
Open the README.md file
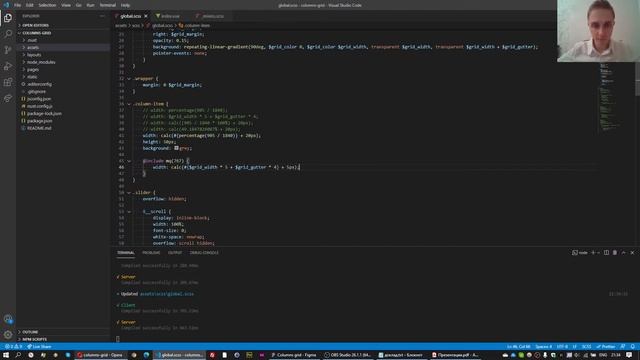(63, 128)
